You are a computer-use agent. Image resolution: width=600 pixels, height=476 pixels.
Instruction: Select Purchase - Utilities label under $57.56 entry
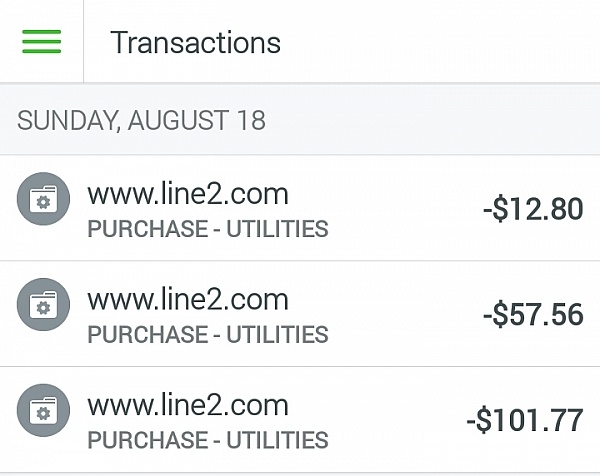pos(208,334)
